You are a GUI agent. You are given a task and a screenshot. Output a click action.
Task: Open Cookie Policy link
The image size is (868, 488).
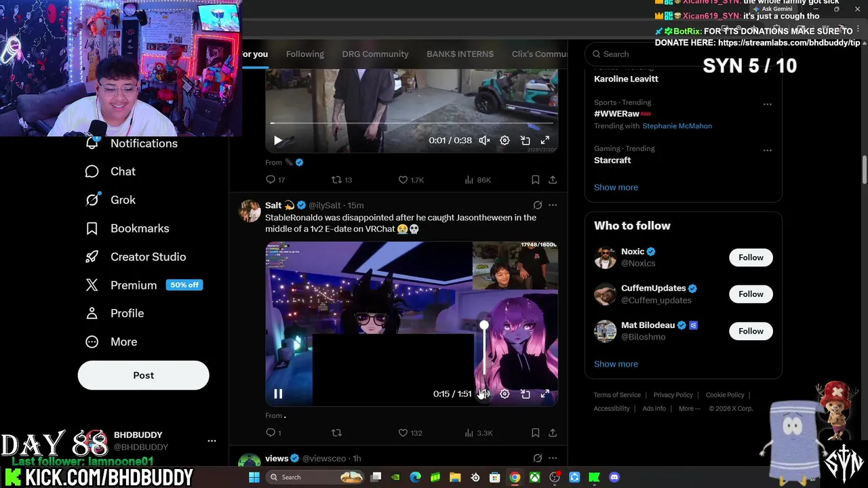coord(725,395)
